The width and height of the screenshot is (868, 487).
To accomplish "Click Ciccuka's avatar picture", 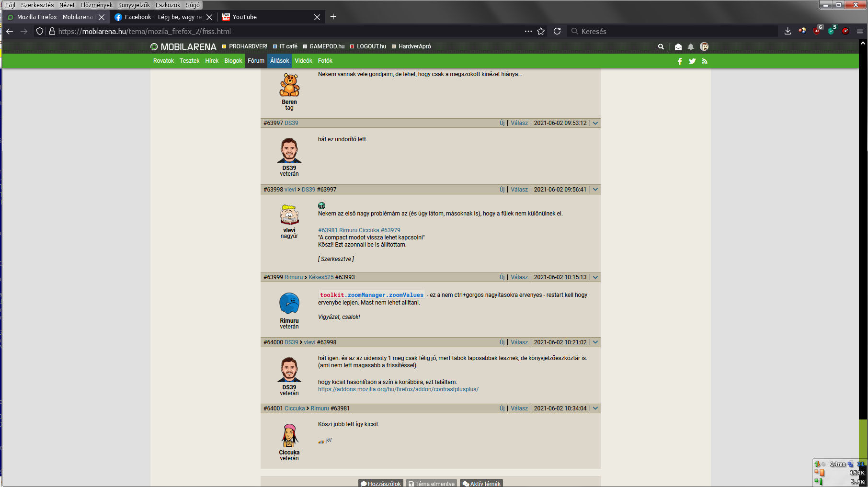I will click(x=289, y=435).
